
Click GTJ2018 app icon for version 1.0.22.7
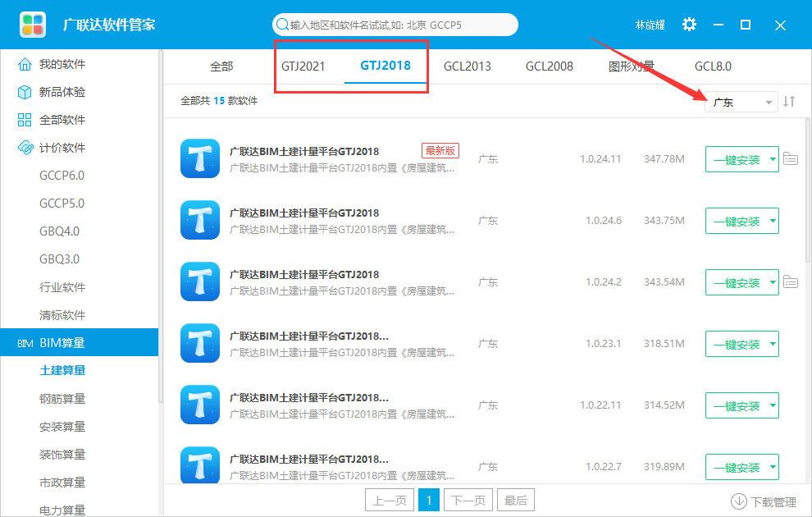pyautogui.click(x=200, y=465)
